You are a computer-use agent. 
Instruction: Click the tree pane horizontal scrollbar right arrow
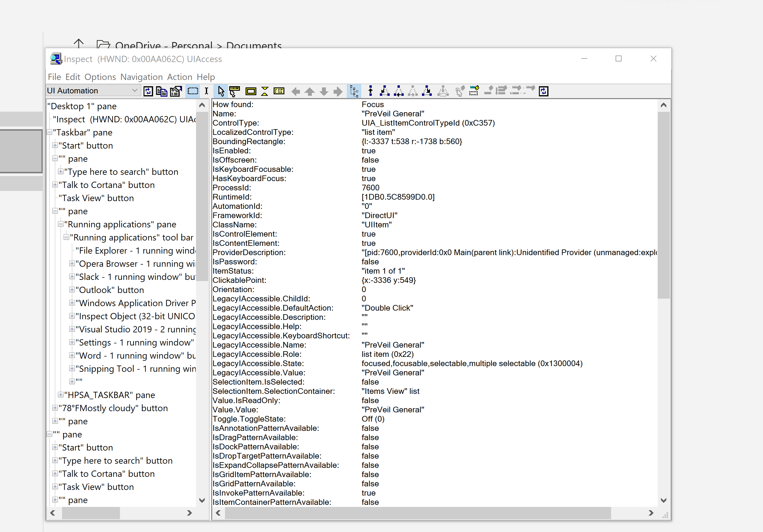[x=189, y=513]
